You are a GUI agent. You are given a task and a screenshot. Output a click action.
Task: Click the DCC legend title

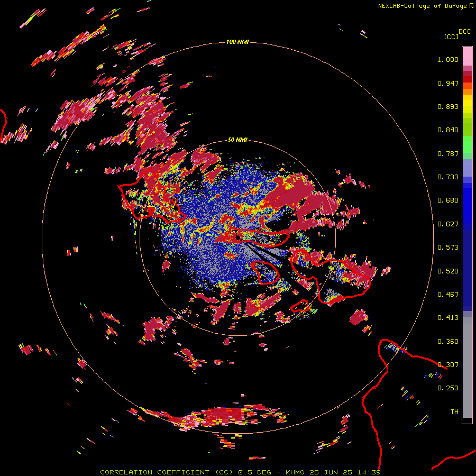[x=465, y=32]
